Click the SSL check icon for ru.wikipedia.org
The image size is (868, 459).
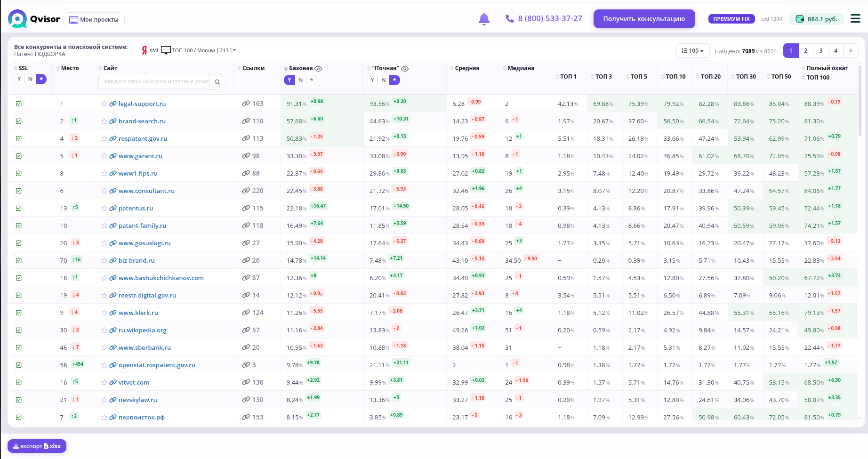click(19, 330)
